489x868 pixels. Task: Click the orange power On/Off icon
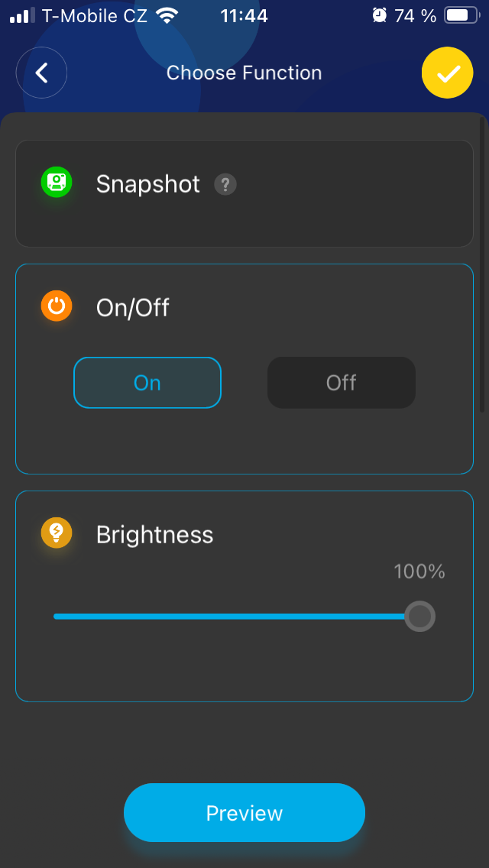pos(56,306)
